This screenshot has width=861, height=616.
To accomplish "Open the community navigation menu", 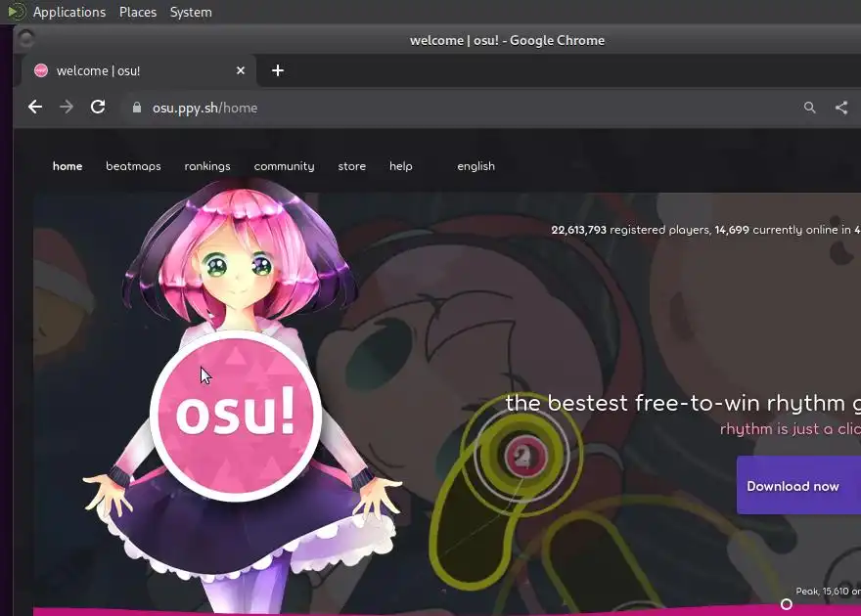I will [285, 166].
